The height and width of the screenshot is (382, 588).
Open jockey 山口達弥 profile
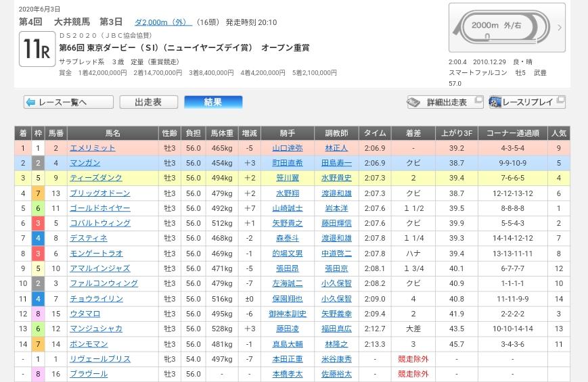pyautogui.click(x=287, y=148)
